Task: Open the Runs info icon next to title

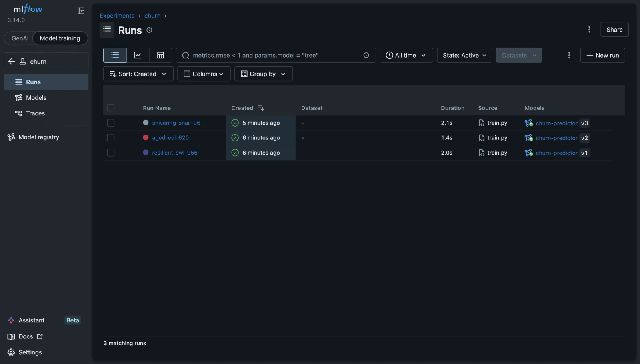Action: (x=149, y=30)
